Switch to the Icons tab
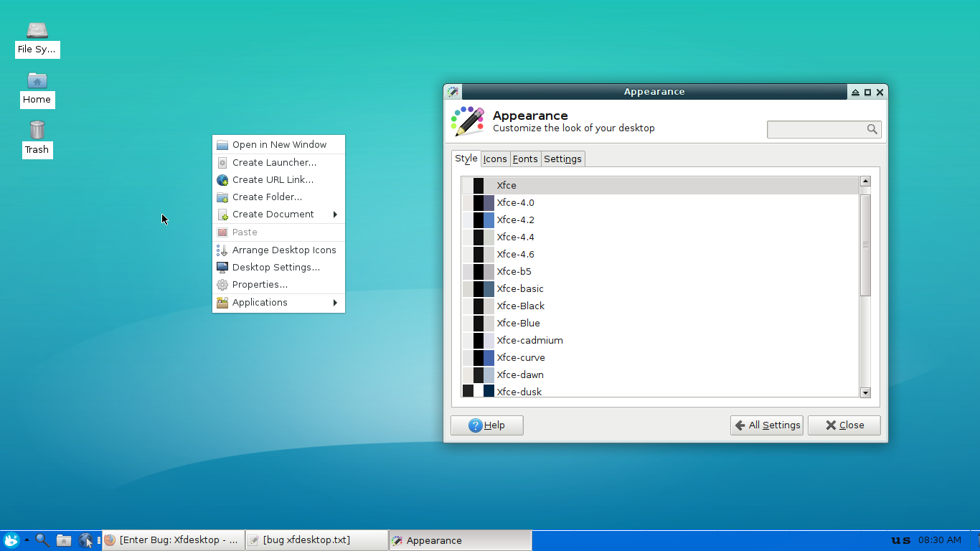 (x=495, y=159)
